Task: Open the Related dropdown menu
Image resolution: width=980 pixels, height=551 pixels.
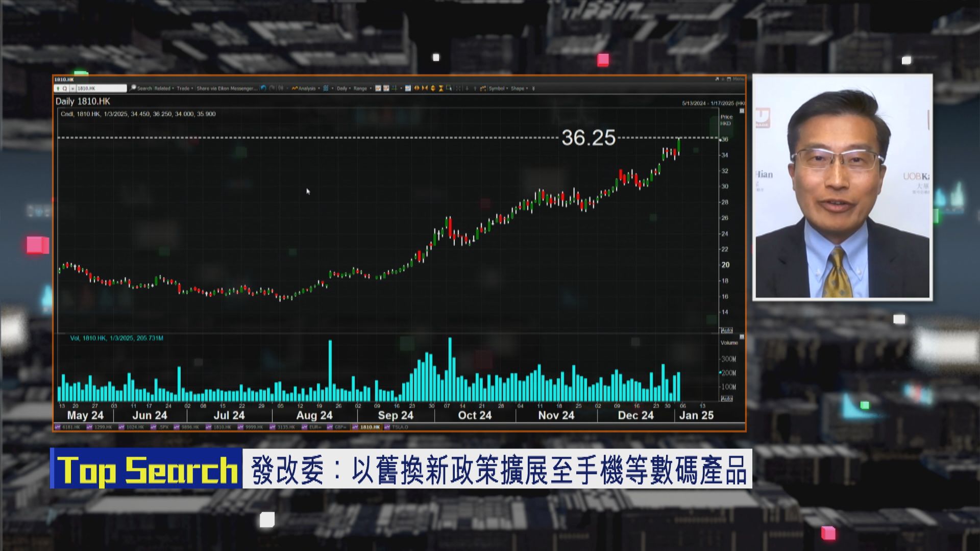Action: click(164, 88)
